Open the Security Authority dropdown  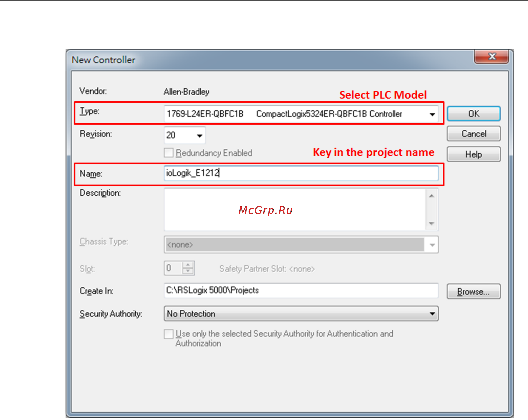point(301,314)
